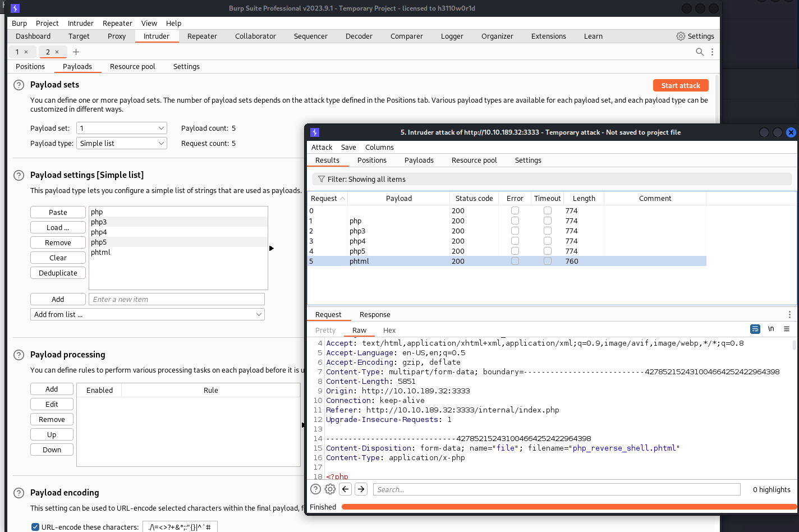Toggle Timeout checkbox for php4 payload row
This screenshot has width=799, height=532.
548,241
